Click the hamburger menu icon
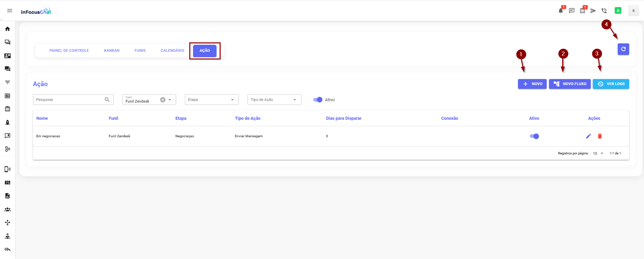Image resolution: width=644 pixels, height=259 pixels. (x=10, y=11)
